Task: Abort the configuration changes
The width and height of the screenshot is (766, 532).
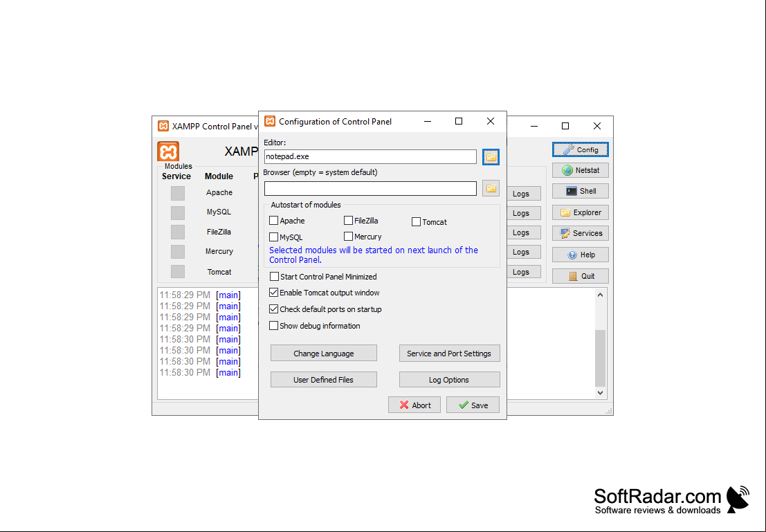Action: pyautogui.click(x=414, y=405)
